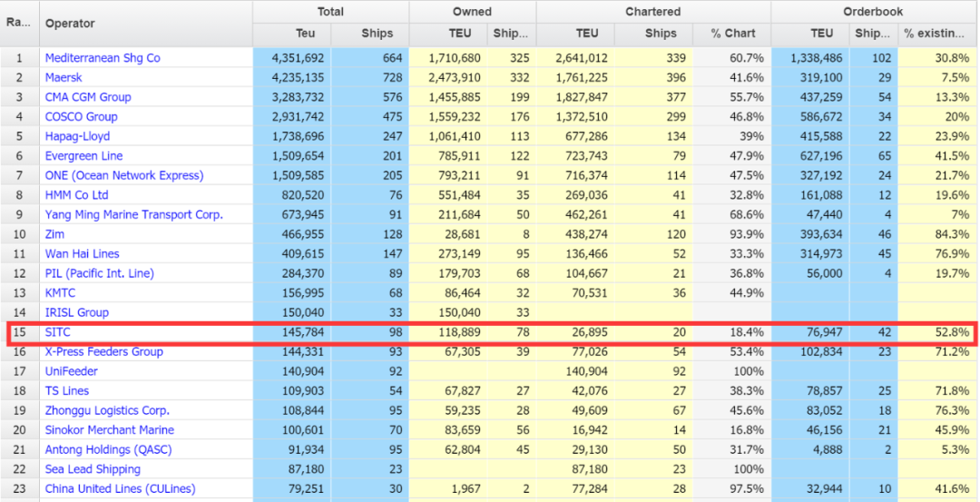Open the Hapag-Lloyd operator link
This screenshot has height=502, width=980.
coord(77,136)
